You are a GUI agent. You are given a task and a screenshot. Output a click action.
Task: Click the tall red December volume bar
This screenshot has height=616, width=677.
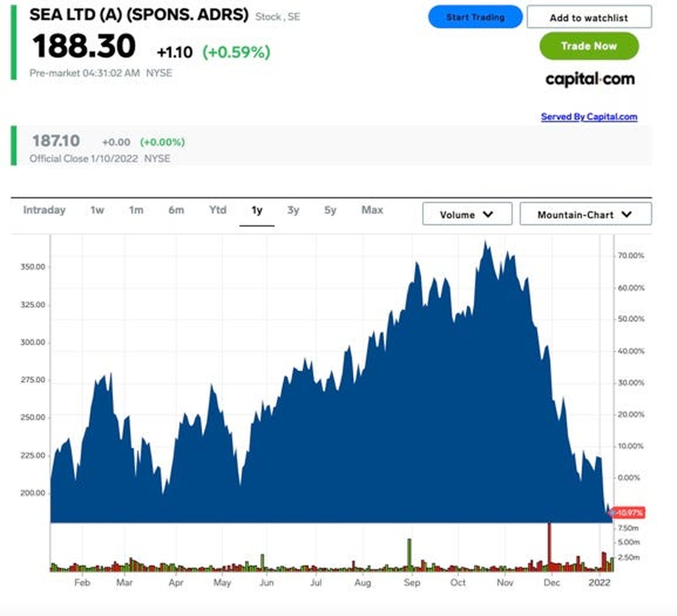(549, 544)
